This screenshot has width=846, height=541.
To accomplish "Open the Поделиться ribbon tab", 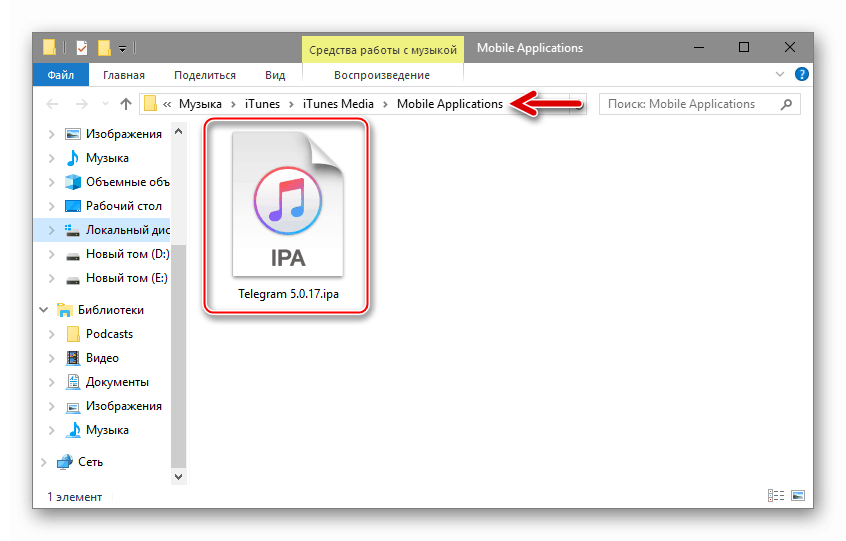I will 204,75.
